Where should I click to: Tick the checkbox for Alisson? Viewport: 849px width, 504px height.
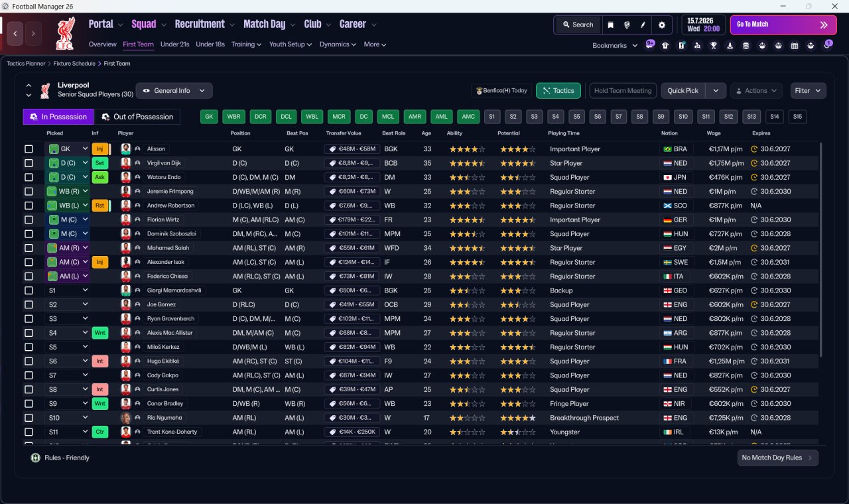29,149
